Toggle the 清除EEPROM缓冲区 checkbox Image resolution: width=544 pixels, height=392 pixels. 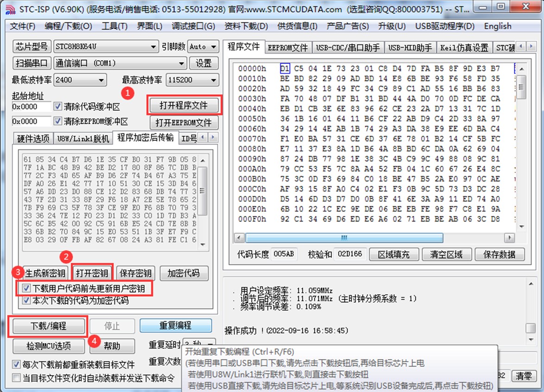pos(58,121)
